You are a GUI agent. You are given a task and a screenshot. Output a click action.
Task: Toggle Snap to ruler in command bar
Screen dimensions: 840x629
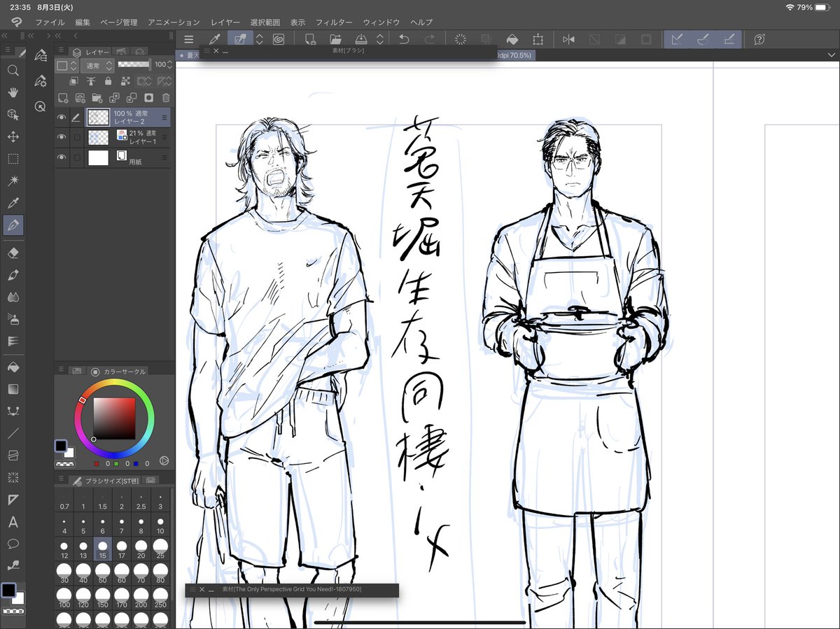tap(676, 39)
